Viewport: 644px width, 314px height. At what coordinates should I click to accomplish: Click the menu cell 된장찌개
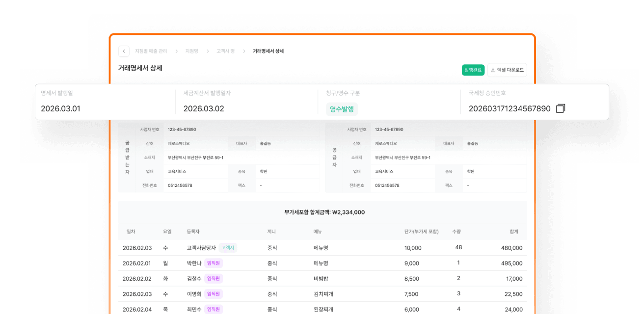tap(323, 310)
